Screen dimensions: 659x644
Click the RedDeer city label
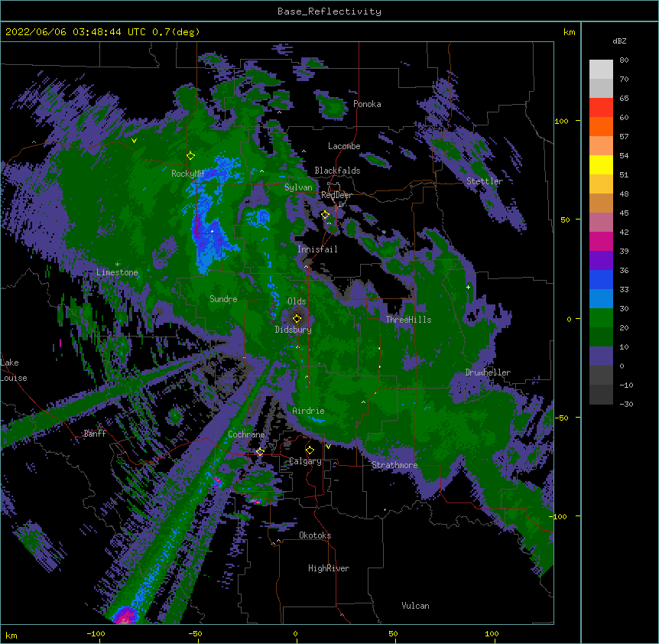tap(336, 195)
